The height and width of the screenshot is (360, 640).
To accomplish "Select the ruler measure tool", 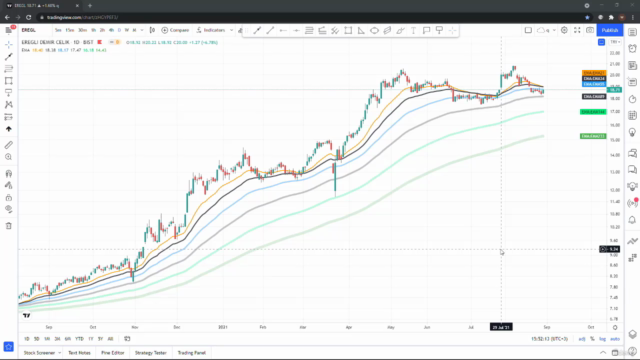I will point(9,145).
